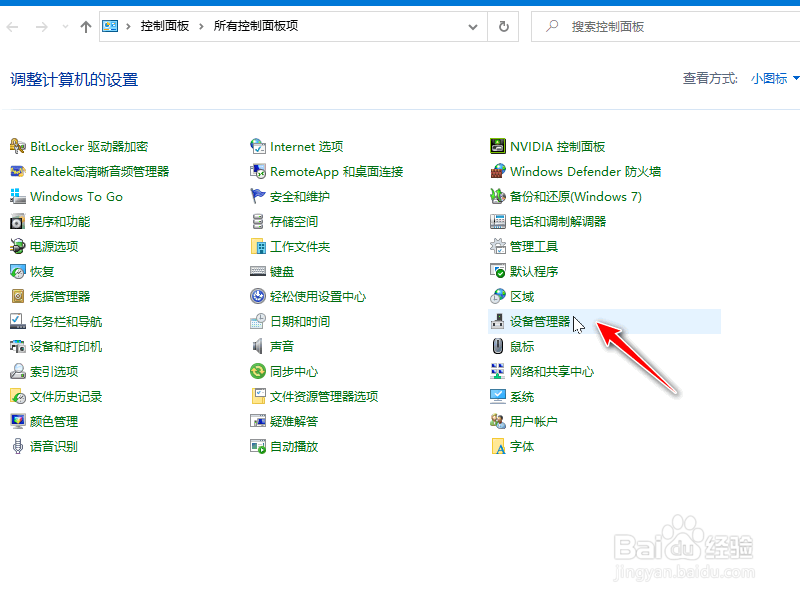The height and width of the screenshot is (600, 800).
Task: Expand the chevron before 控制面板 breadcrumb
Action: pos(129,27)
